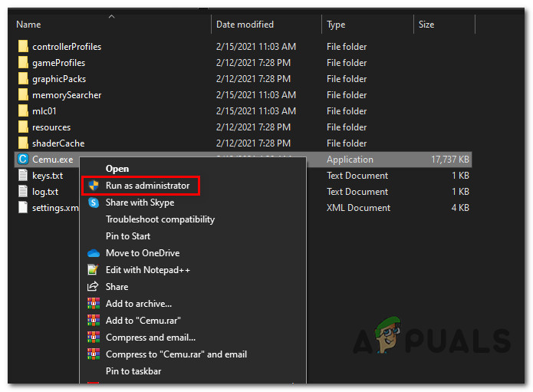The image size is (533, 392).
Task: Sort by the Type column header
Action: tap(336, 25)
